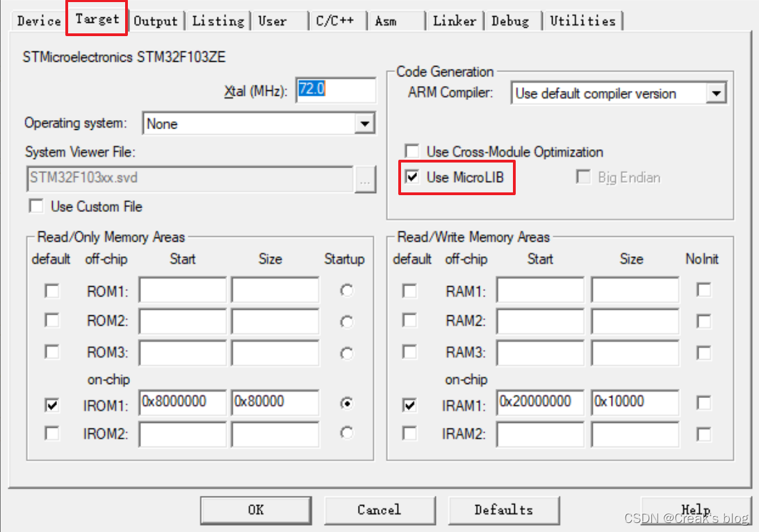Click the ROM1 Start field
This screenshot has width=759, height=532.
[183, 290]
